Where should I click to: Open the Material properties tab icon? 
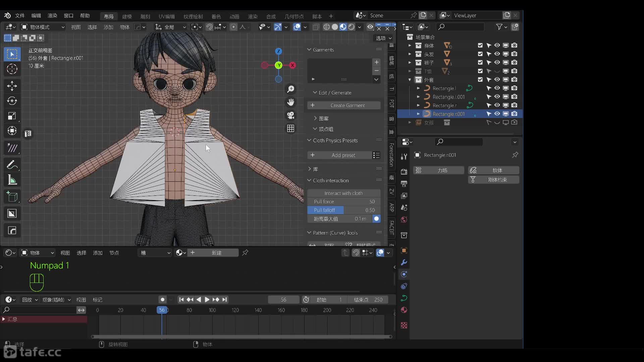tap(404, 310)
